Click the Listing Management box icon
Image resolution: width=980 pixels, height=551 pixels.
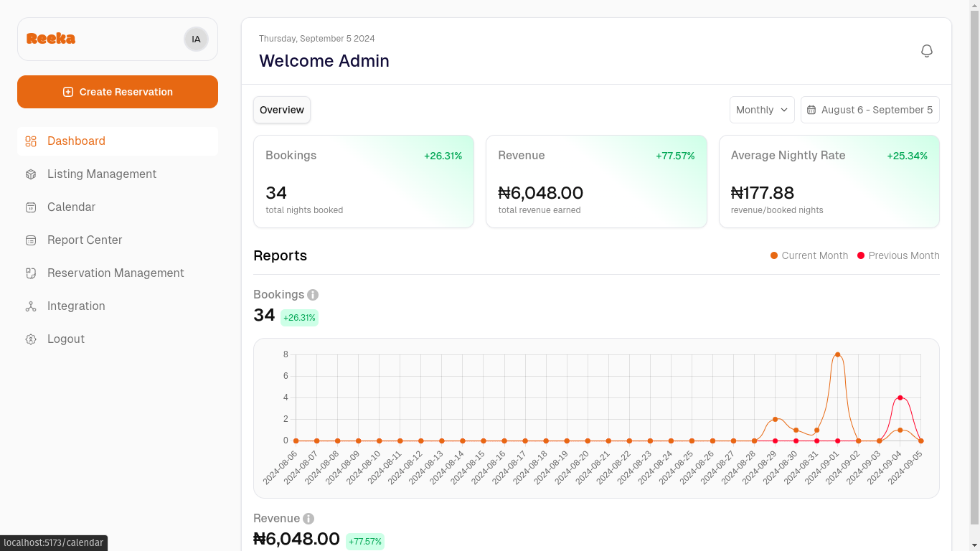point(31,174)
